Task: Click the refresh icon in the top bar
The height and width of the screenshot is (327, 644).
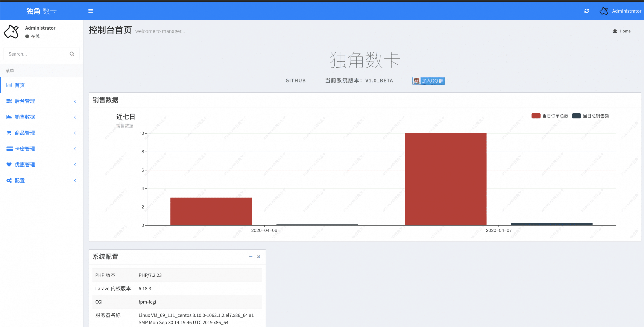Action: [x=586, y=11]
